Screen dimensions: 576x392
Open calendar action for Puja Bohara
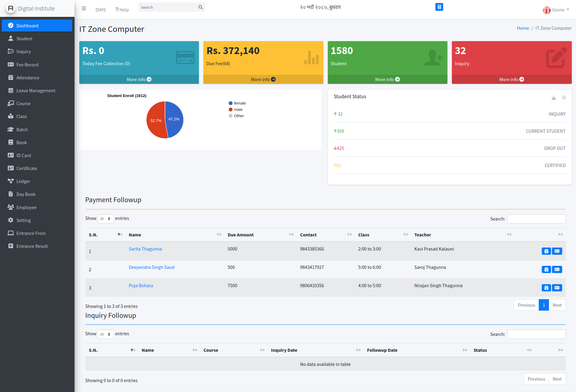[546, 288]
